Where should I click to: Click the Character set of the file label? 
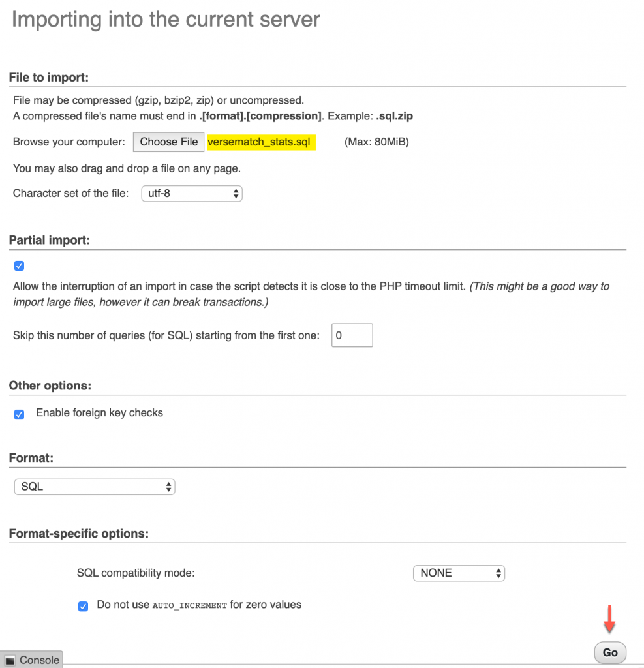[70, 193]
